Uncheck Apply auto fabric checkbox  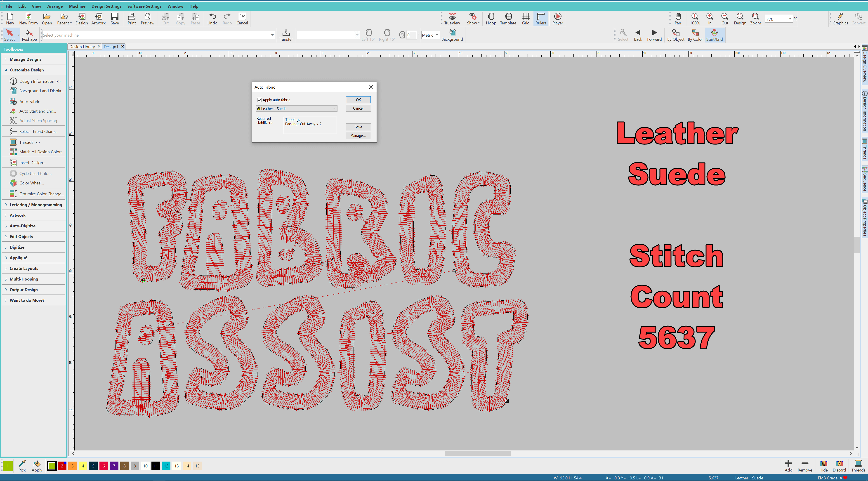259,100
